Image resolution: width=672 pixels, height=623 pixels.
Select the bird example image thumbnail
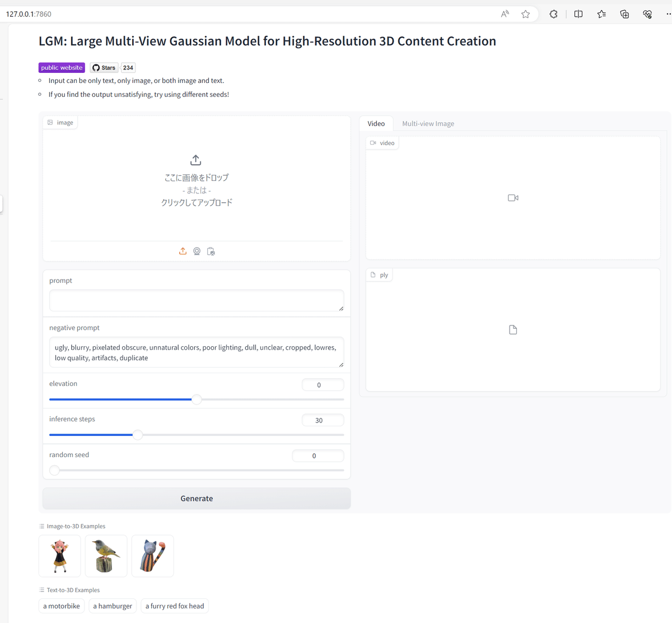pyautogui.click(x=106, y=556)
